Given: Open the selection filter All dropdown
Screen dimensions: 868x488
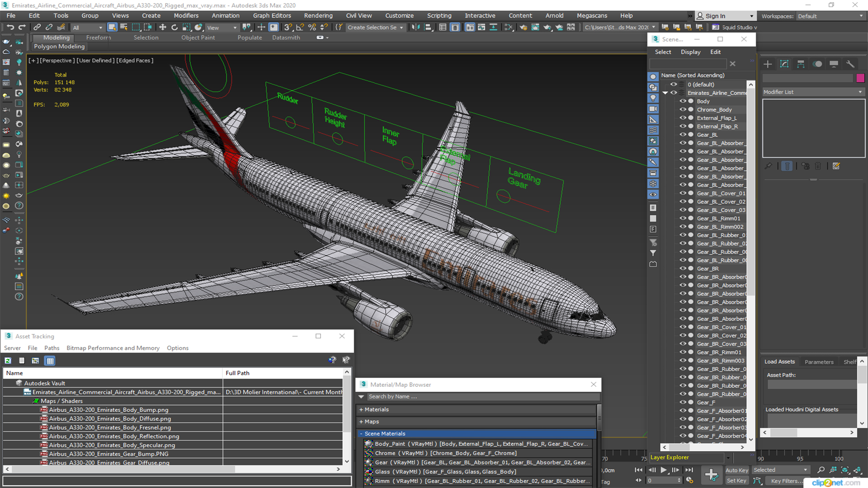Looking at the screenshot, I should click(87, 28).
